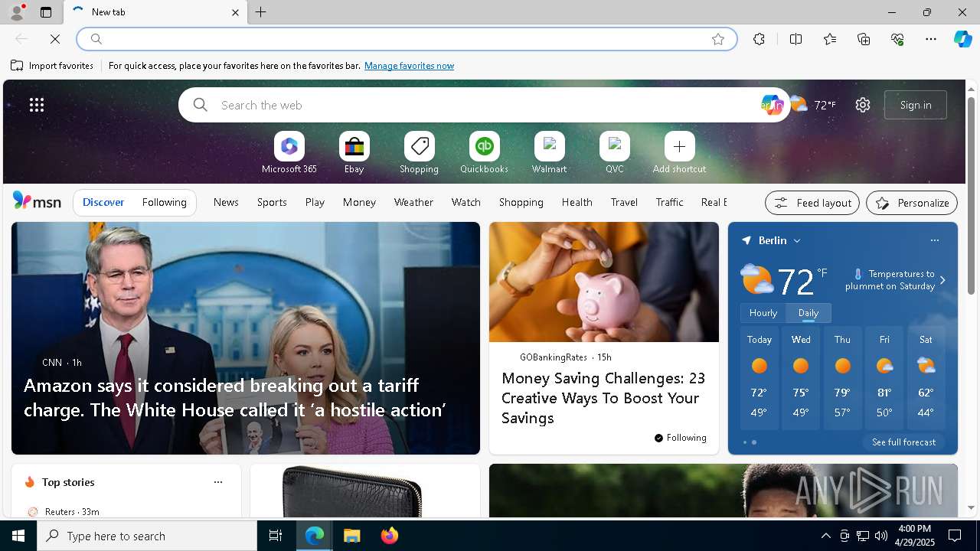Open the Extensions icon

pyautogui.click(x=759, y=39)
